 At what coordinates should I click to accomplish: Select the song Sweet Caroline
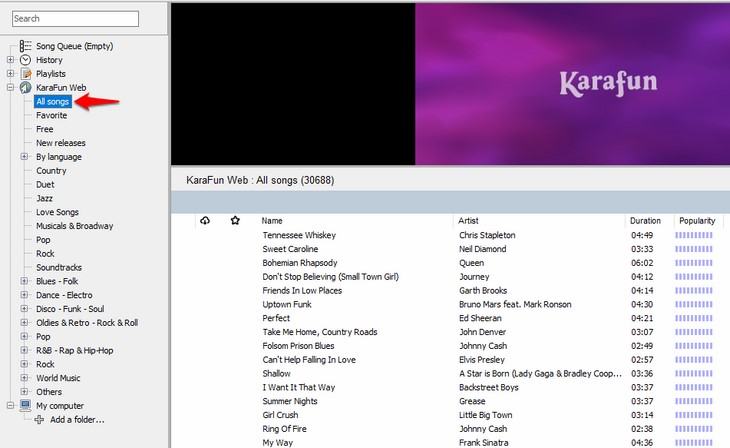pos(290,249)
